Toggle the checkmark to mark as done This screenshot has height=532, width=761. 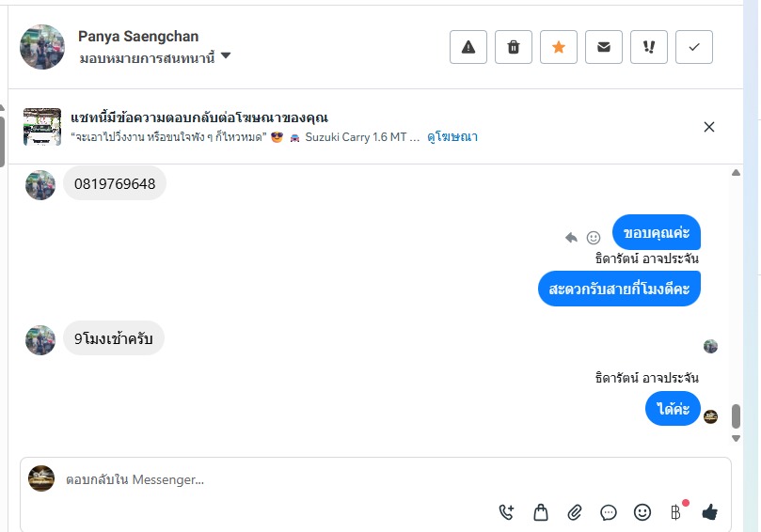(694, 47)
